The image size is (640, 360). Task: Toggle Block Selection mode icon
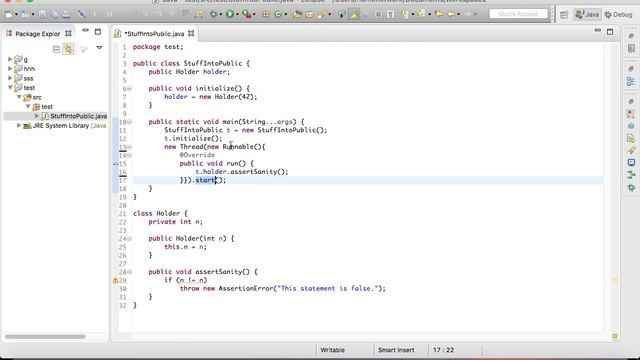tap(378, 14)
